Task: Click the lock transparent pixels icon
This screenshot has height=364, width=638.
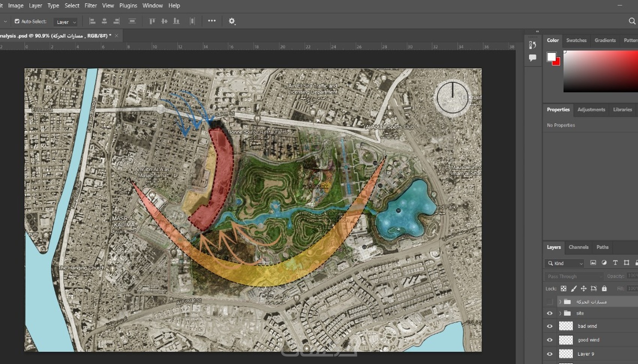Action: [x=563, y=289]
